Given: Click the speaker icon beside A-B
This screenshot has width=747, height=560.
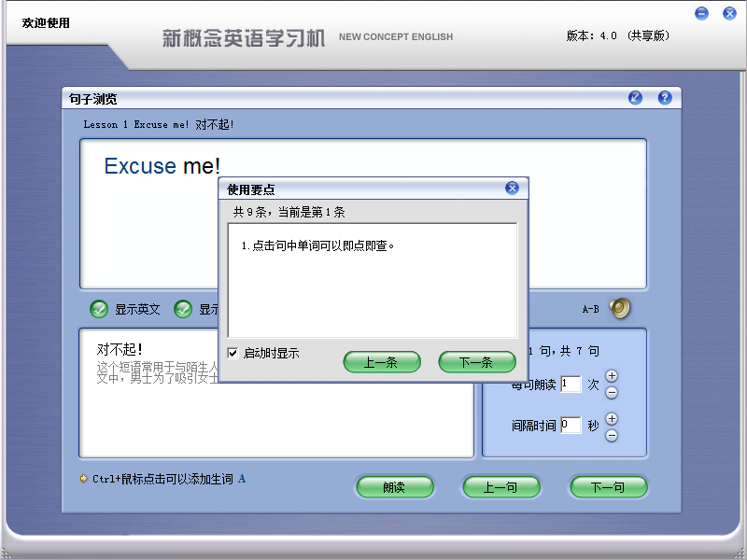Looking at the screenshot, I should [x=620, y=309].
